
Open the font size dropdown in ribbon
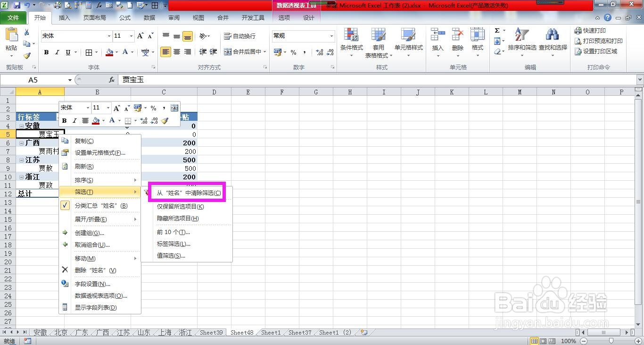pos(131,36)
